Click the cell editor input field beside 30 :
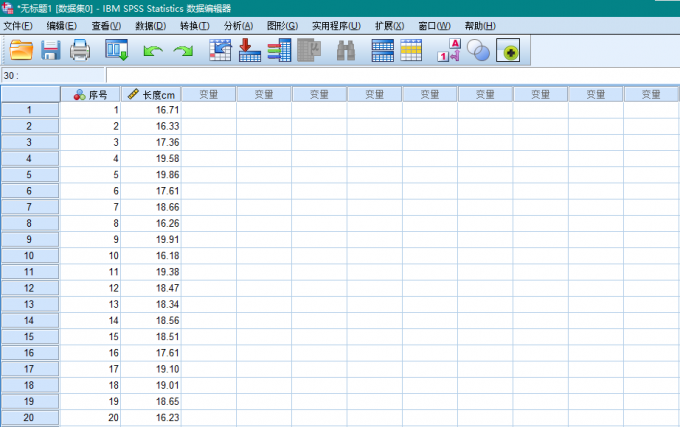 click(x=390, y=75)
